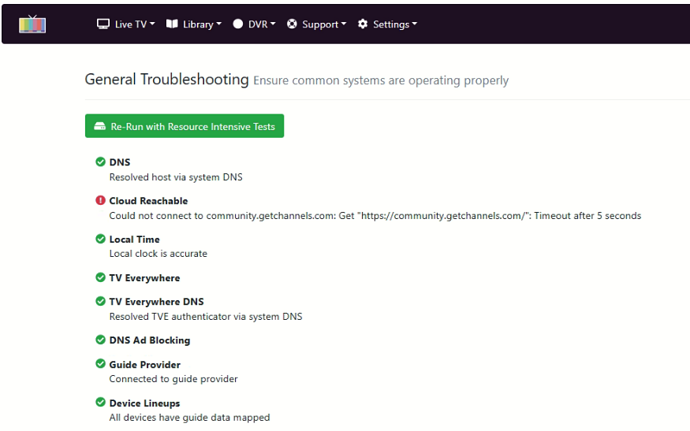Click the TV Everywhere test label
690x431 pixels.
144,278
